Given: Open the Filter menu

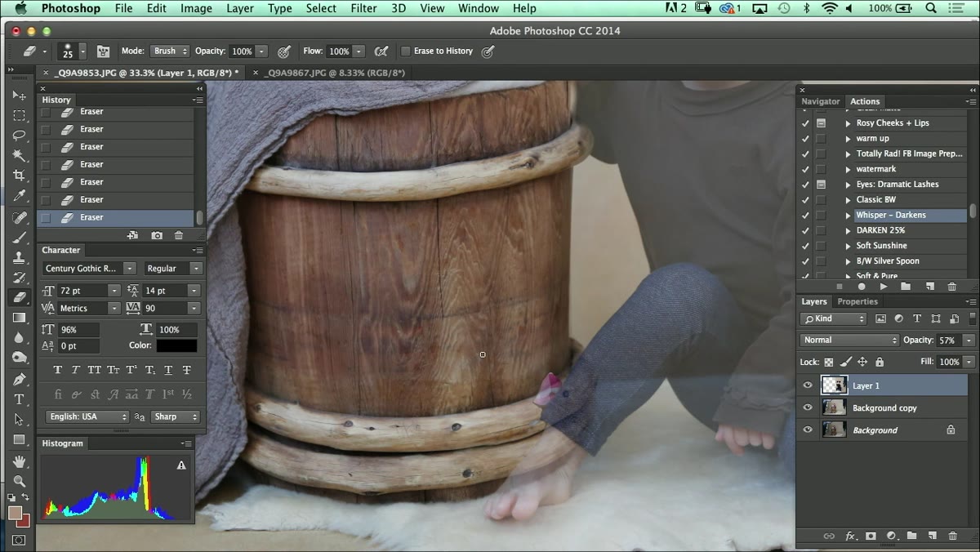Looking at the screenshot, I should pyautogui.click(x=363, y=8).
